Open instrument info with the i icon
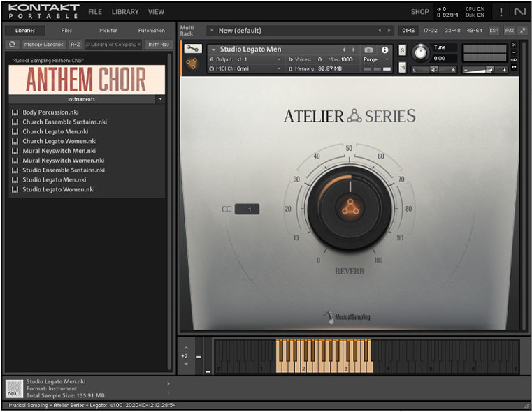 (x=384, y=50)
